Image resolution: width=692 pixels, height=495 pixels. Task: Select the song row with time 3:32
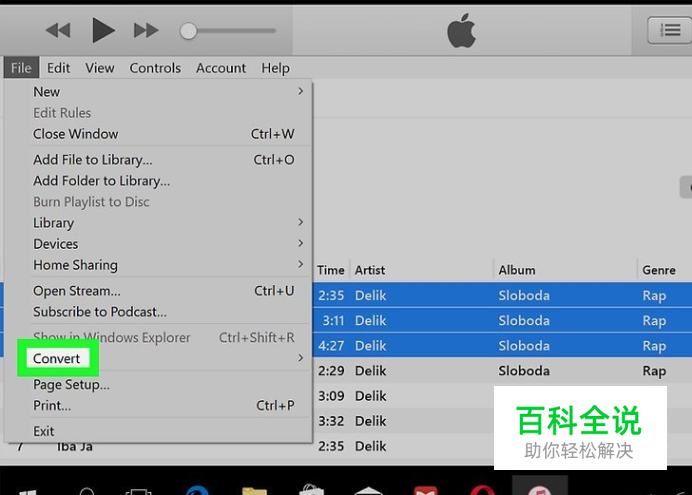pos(403,421)
